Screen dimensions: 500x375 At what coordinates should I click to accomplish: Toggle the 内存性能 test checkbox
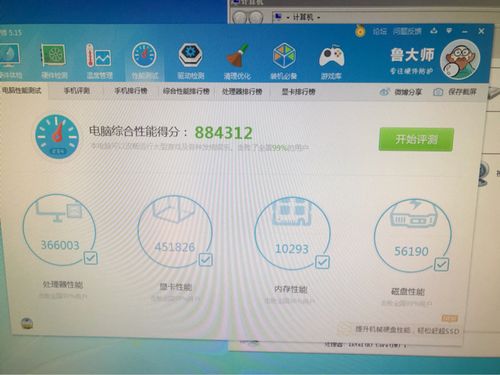tap(322, 262)
